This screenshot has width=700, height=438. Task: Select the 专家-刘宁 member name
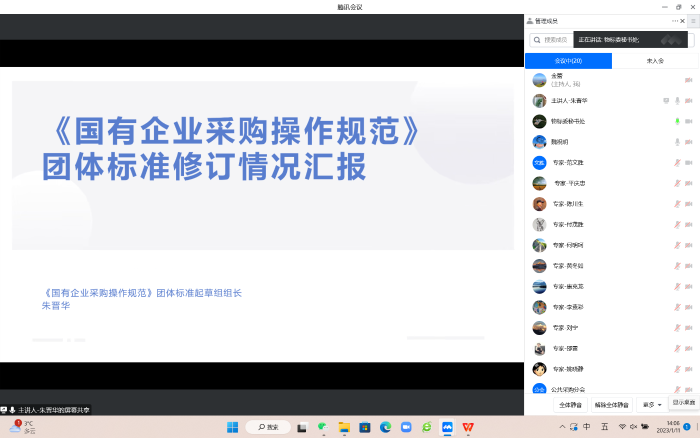pos(565,328)
